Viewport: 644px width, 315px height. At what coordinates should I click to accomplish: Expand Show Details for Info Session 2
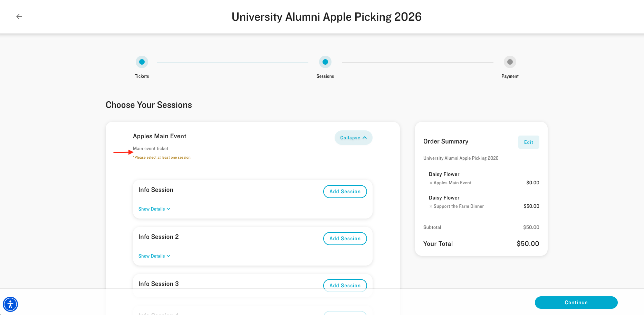click(154, 256)
